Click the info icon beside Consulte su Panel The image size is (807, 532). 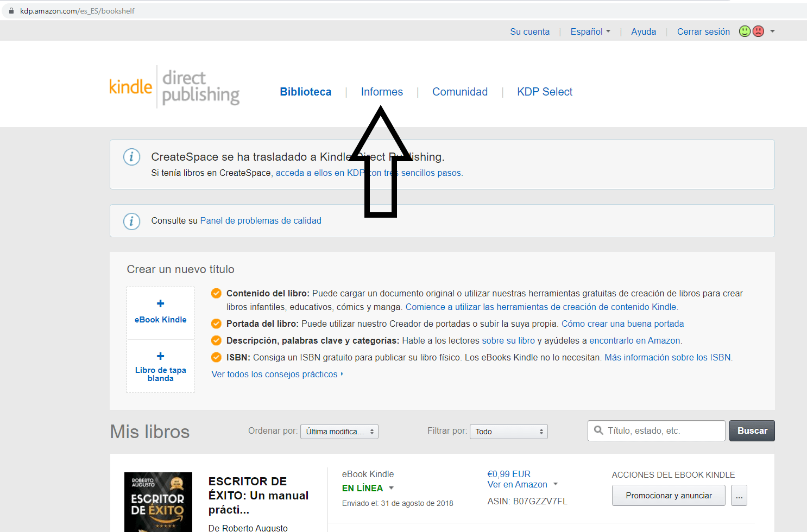(131, 221)
